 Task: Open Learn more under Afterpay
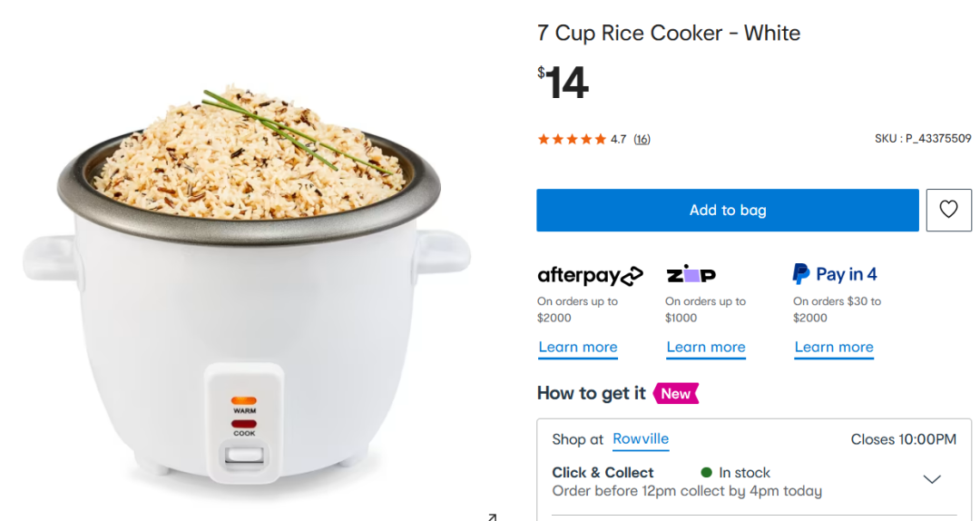point(578,348)
